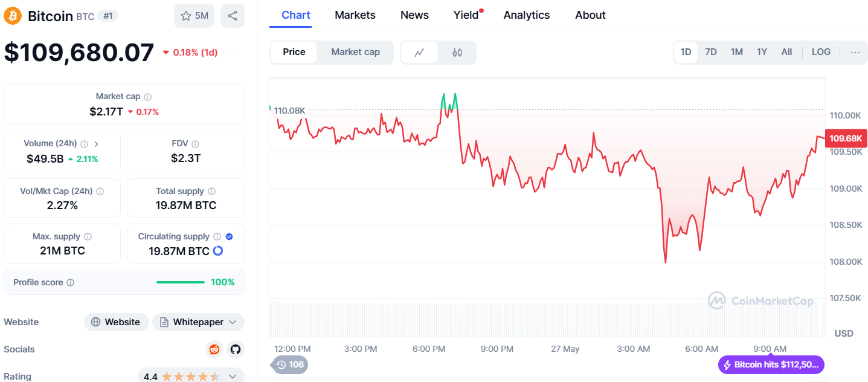Open the GitHub social icon
The width and height of the screenshot is (868, 382).
[236, 349]
